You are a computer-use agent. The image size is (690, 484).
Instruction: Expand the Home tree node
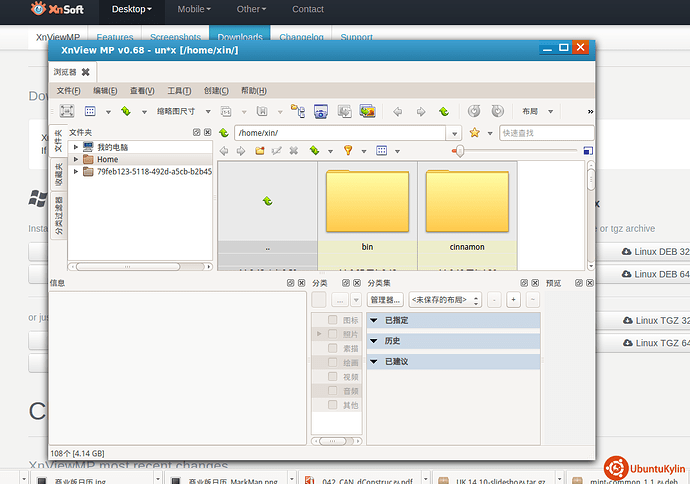click(x=75, y=159)
